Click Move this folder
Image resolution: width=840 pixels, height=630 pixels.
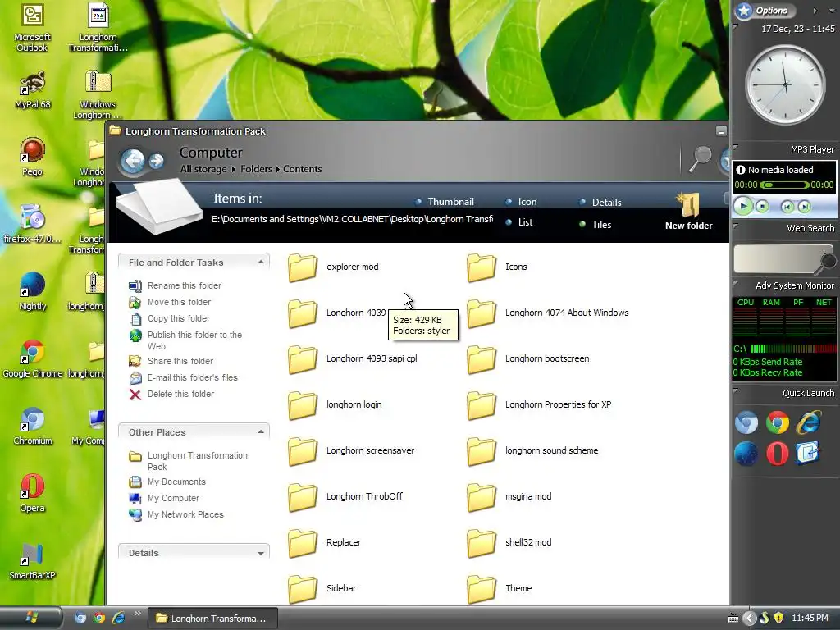tap(180, 302)
